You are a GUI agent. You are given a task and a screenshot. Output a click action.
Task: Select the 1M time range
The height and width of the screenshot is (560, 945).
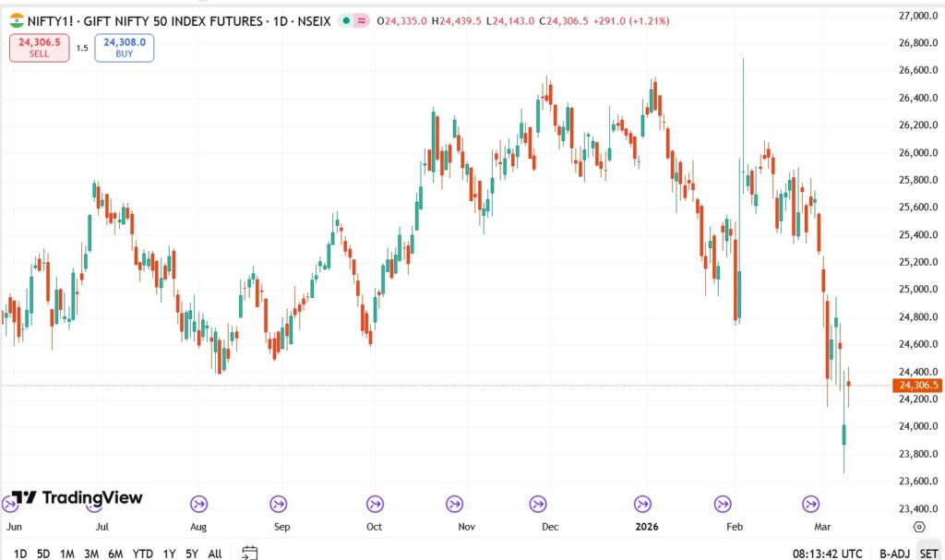tap(67, 554)
